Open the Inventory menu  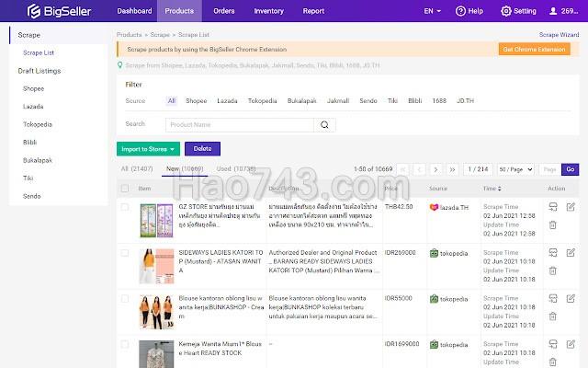point(269,11)
